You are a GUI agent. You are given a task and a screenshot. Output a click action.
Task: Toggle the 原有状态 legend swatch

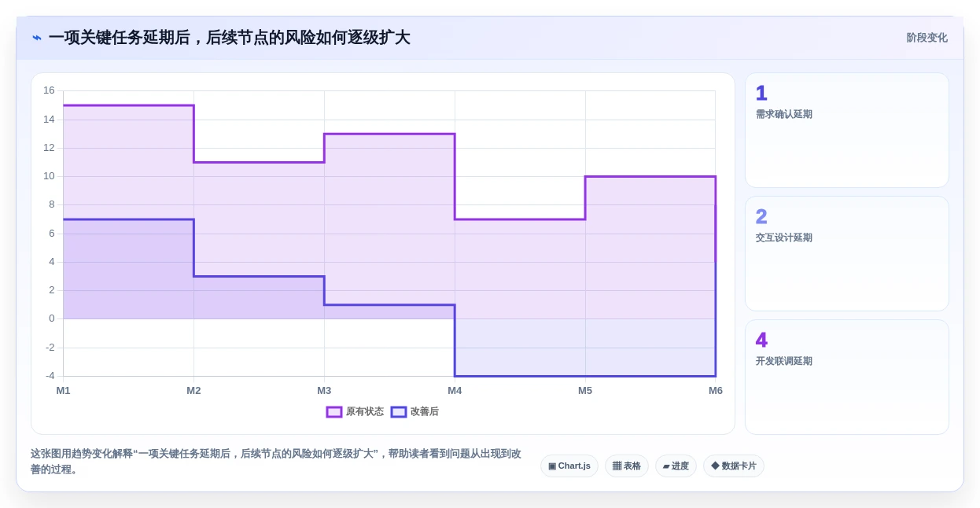click(x=334, y=412)
